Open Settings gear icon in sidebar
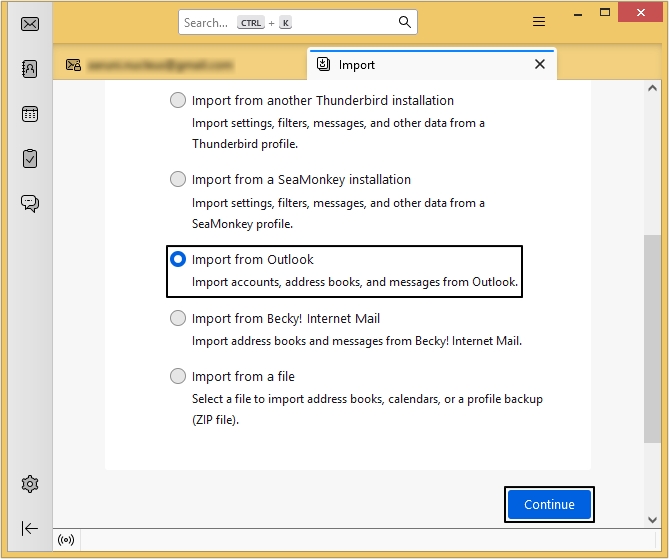 30,484
